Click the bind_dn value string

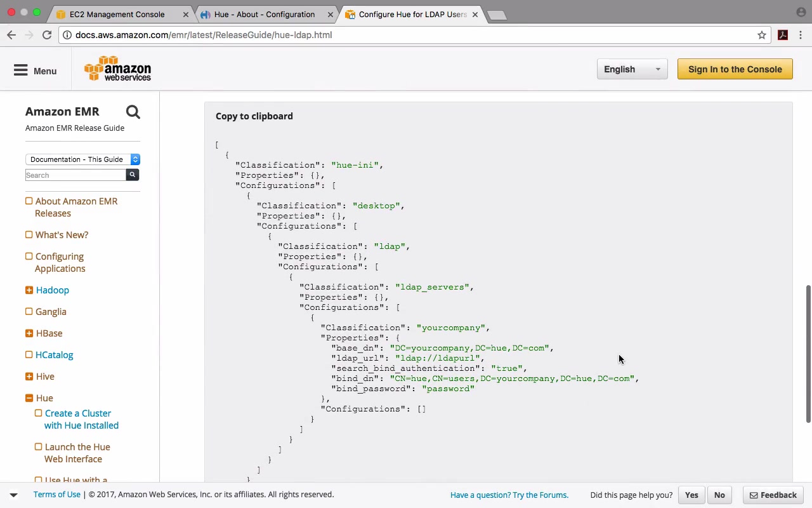[x=512, y=378]
